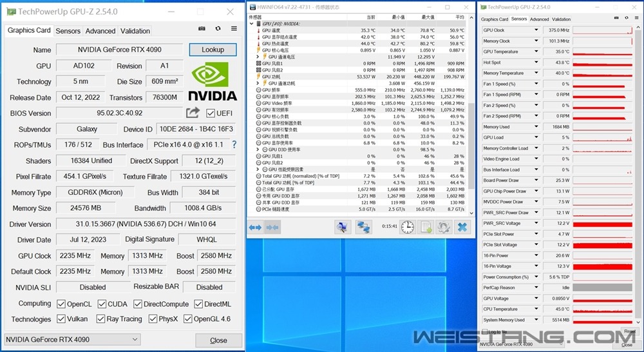Open Validation tab in right GPU-Z window
This screenshot has height=352, width=644.
tap(561, 19)
